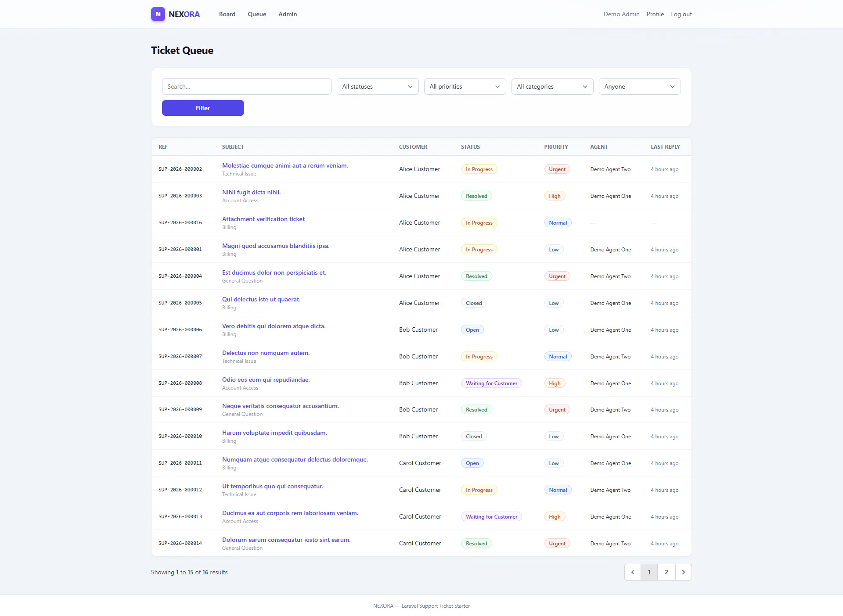Go to previous page arrow in pagination
Screen dimensions: 843x616
(x=633, y=572)
